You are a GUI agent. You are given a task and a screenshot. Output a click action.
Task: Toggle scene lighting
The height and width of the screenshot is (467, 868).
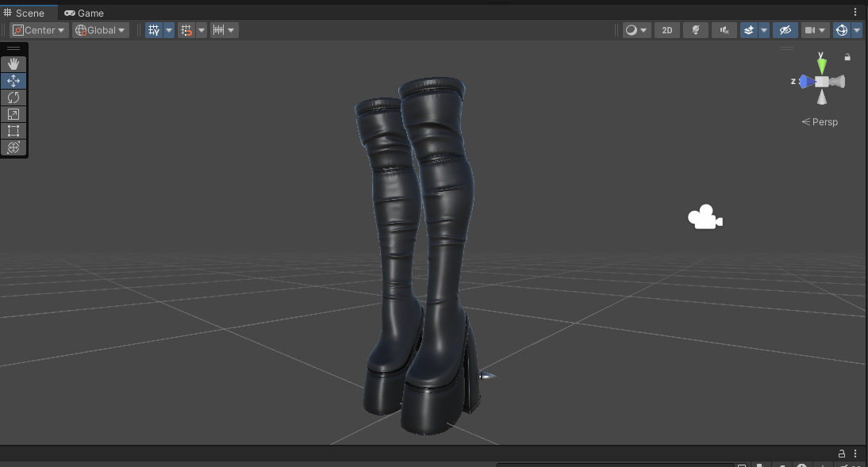[x=695, y=30]
